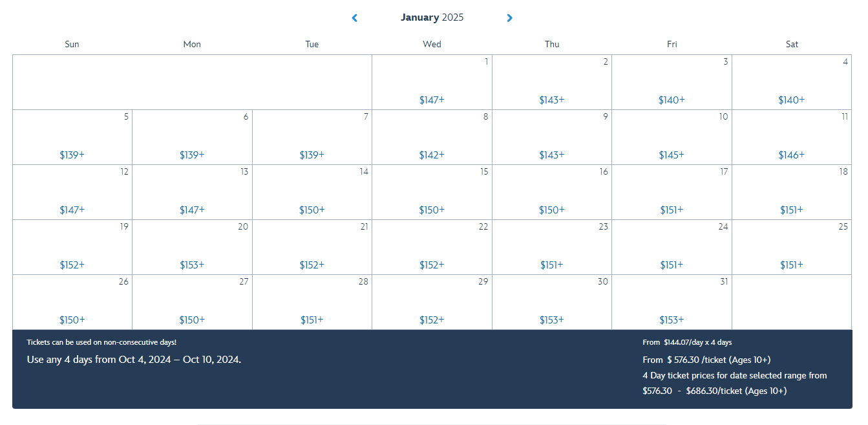Image resolution: width=868 pixels, height=425 pixels.
Task: Click the previous month arrow
Action: [x=354, y=17]
